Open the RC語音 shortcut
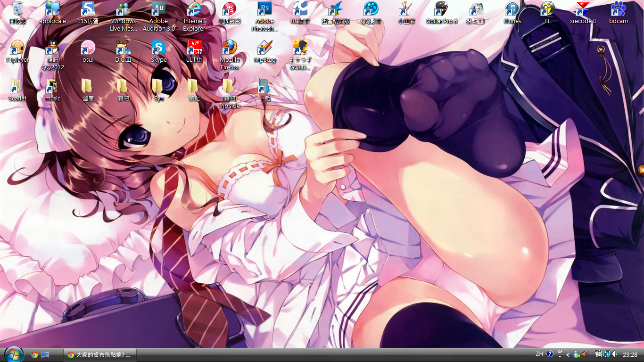Screen dimensions: 644x362 (x=300, y=13)
